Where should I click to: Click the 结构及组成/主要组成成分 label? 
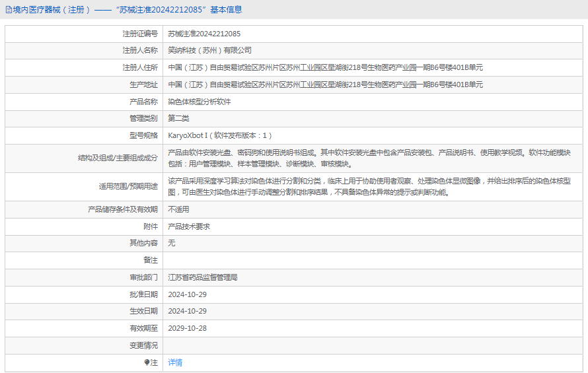pos(118,158)
